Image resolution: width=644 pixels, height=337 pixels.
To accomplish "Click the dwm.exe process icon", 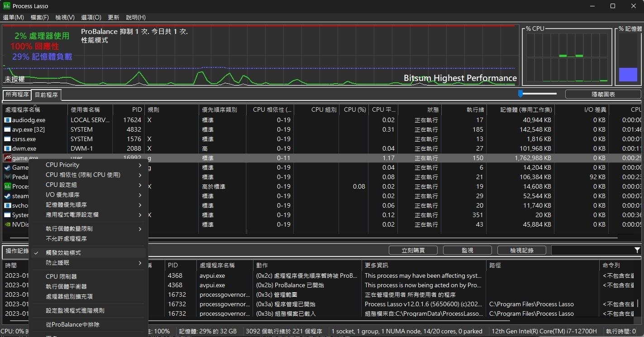I will tap(7, 148).
